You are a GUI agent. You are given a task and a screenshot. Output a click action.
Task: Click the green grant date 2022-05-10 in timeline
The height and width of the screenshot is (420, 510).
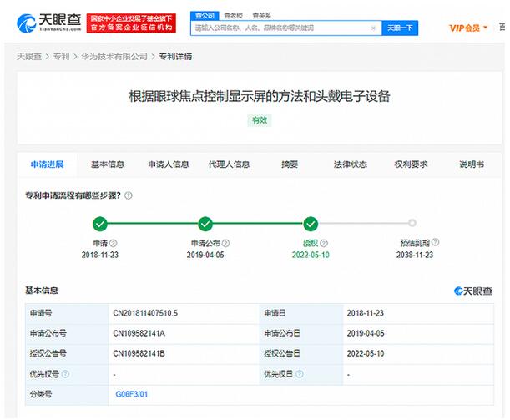point(311,255)
